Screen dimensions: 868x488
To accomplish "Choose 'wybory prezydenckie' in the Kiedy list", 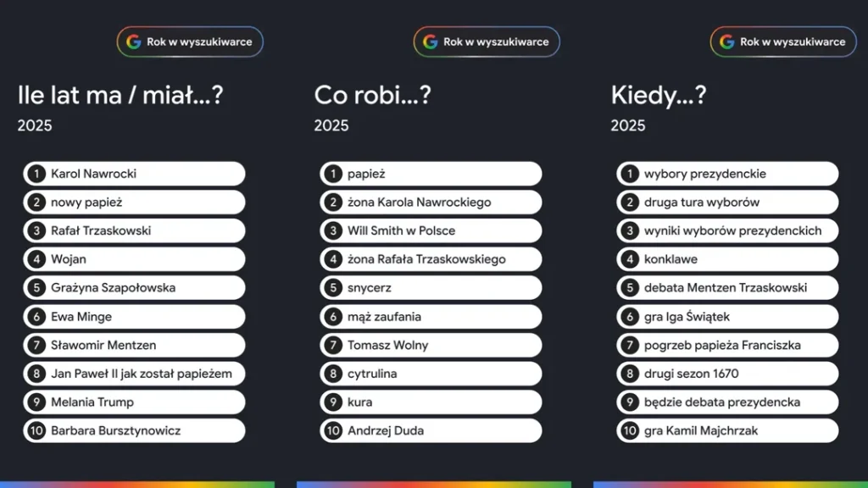I will pos(704,174).
